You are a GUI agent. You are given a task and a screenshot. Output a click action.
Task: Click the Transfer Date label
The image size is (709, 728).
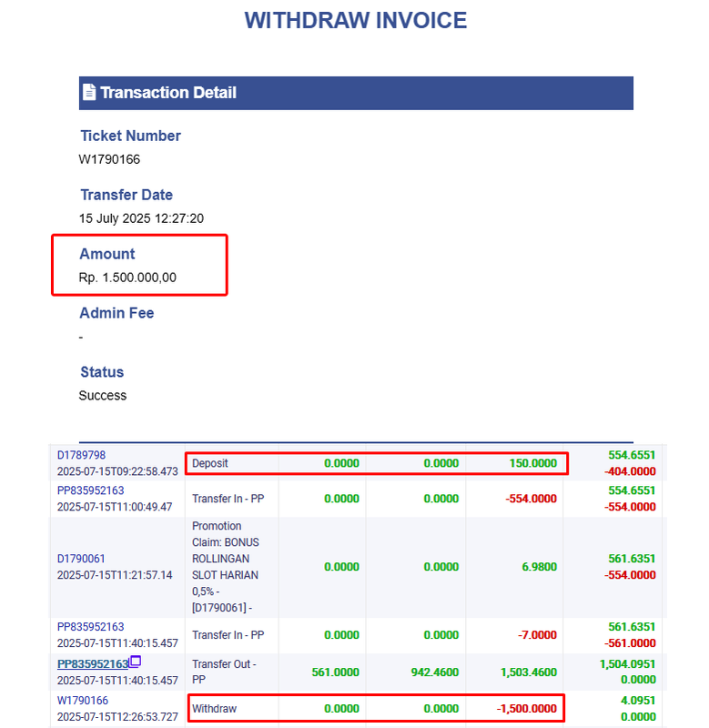pyautogui.click(x=127, y=195)
